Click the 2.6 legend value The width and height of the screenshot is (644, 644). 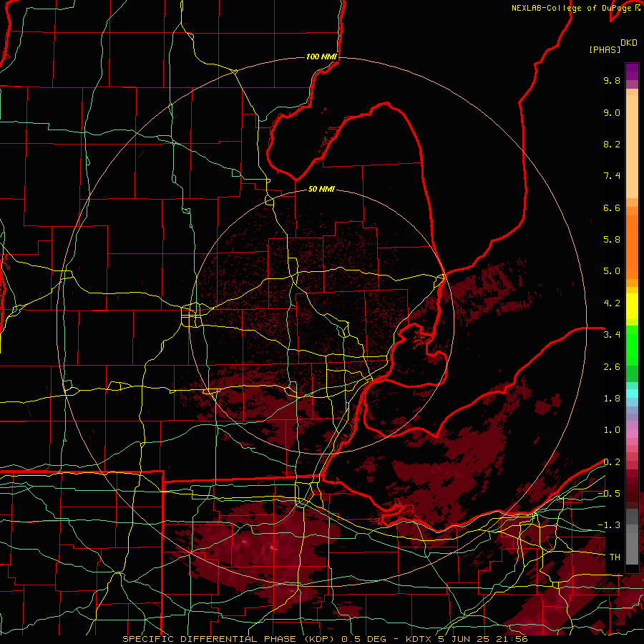pyautogui.click(x=612, y=367)
